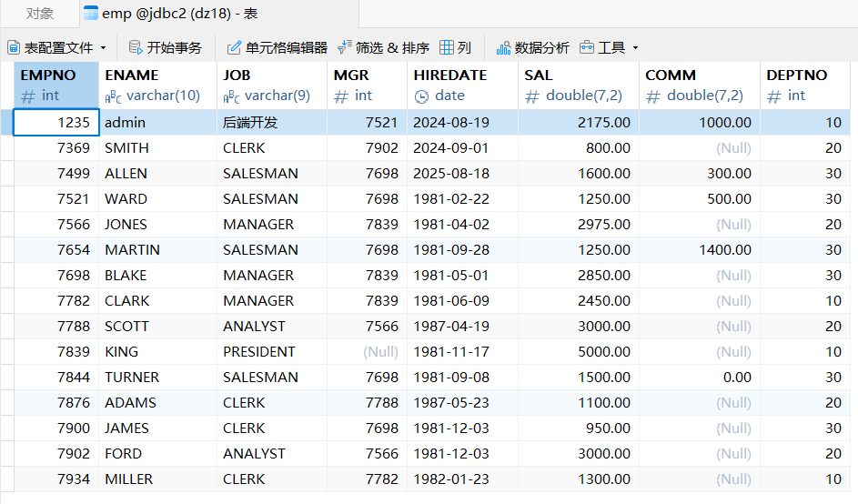
Task: Select the MILLER name cell
Action: tap(157, 479)
